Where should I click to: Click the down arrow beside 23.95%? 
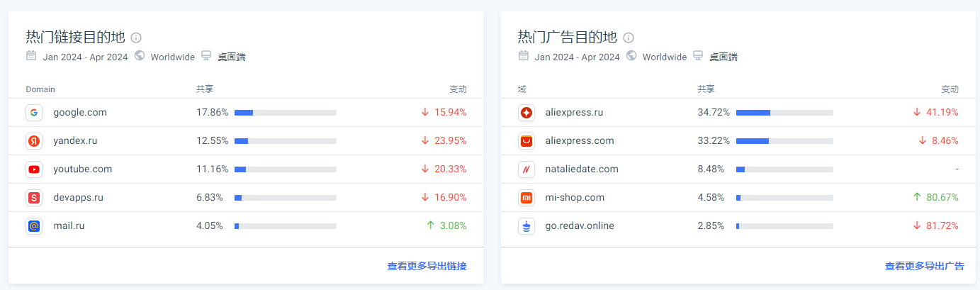pyautogui.click(x=425, y=140)
